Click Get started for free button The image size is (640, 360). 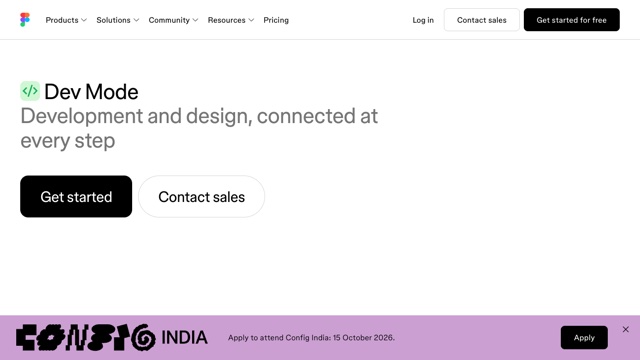click(571, 20)
